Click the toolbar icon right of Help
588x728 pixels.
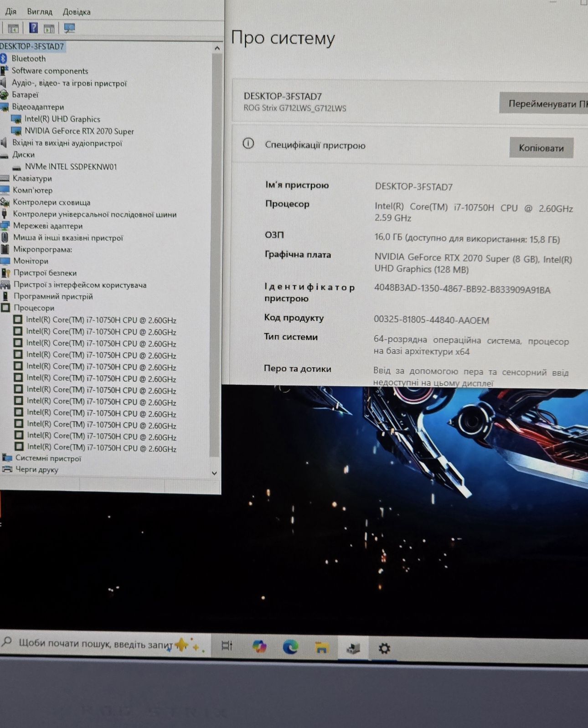coord(49,28)
